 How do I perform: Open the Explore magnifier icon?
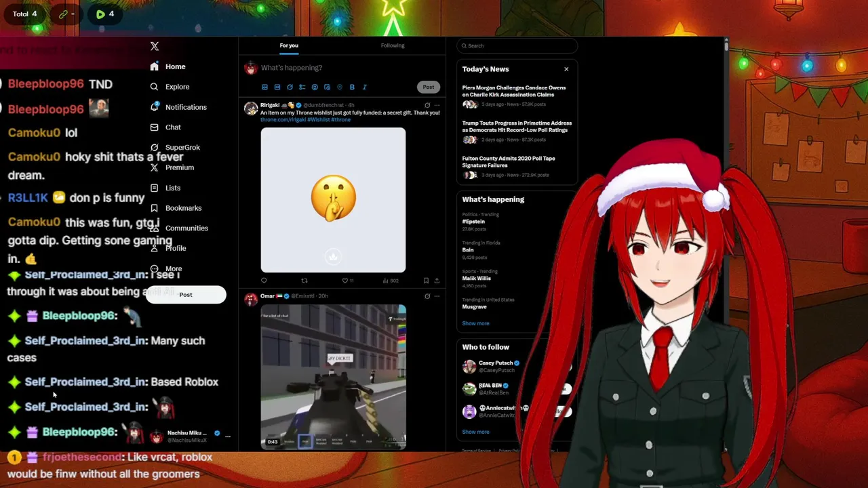click(154, 87)
